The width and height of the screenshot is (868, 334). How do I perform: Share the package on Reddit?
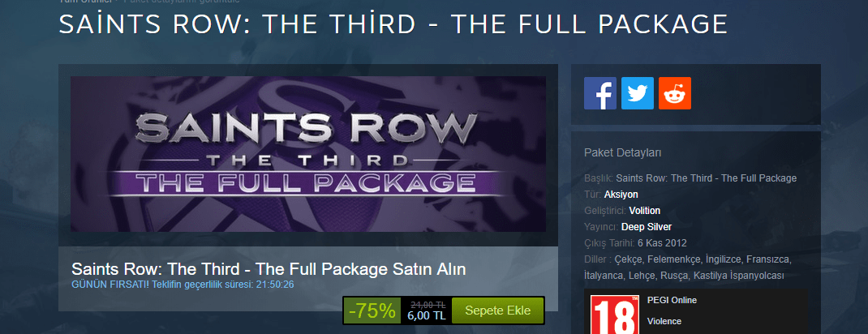point(675,93)
